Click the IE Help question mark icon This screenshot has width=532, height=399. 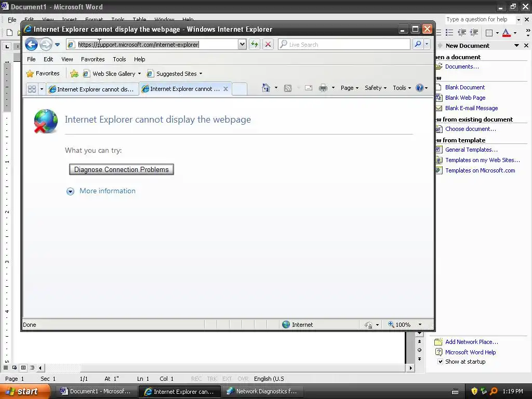coord(420,88)
